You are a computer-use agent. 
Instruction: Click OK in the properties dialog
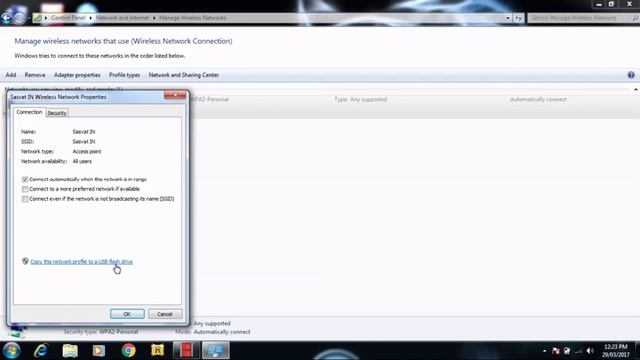coord(127,314)
